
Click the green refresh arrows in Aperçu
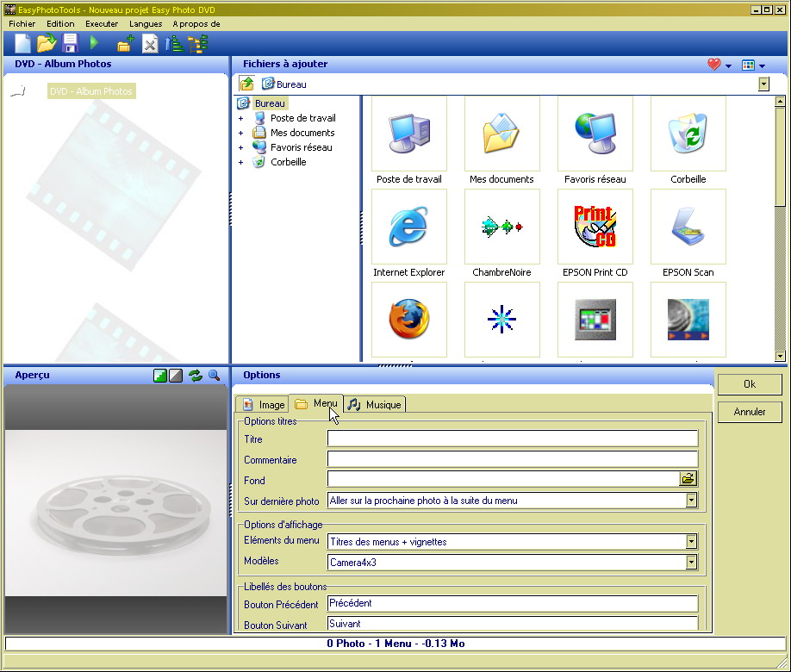tap(196, 376)
